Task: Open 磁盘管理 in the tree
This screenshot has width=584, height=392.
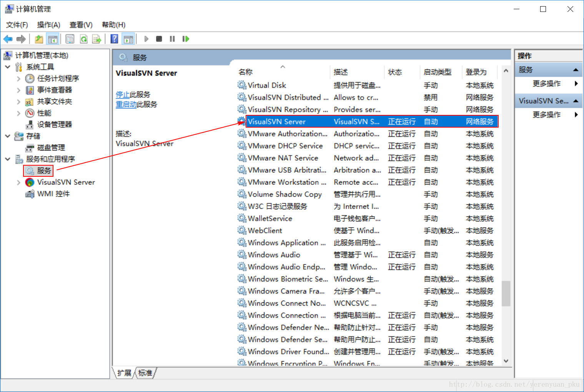Action: click(x=51, y=148)
